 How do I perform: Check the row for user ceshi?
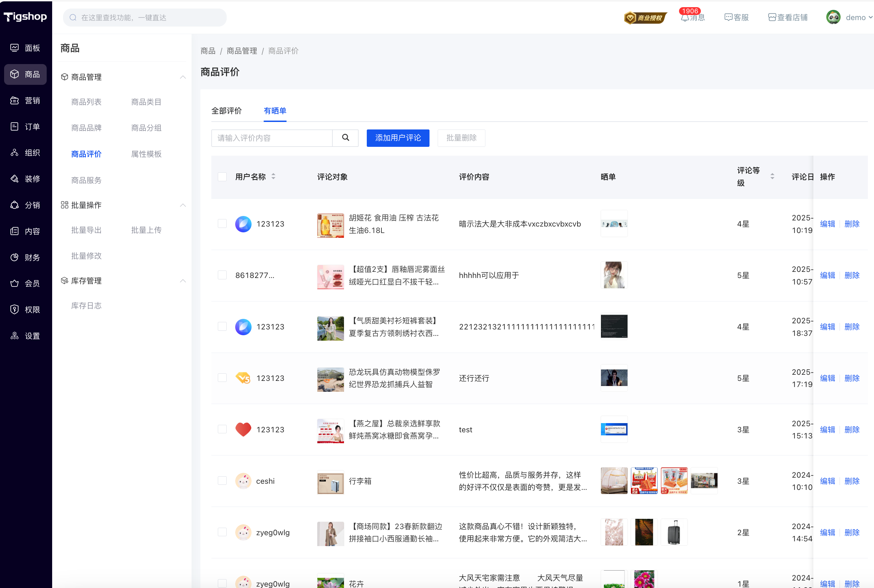pyautogui.click(x=222, y=481)
